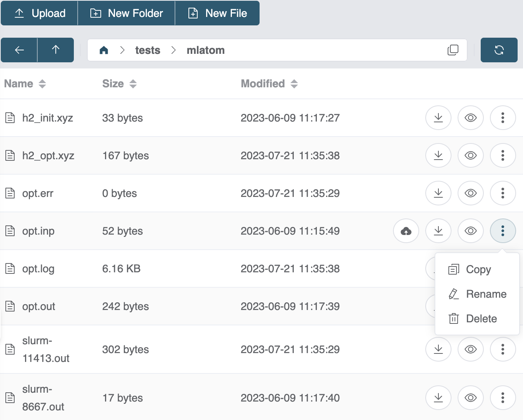This screenshot has height=420, width=523.
Task: Click the cloud upload icon for opt.inp
Action: click(406, 231)
